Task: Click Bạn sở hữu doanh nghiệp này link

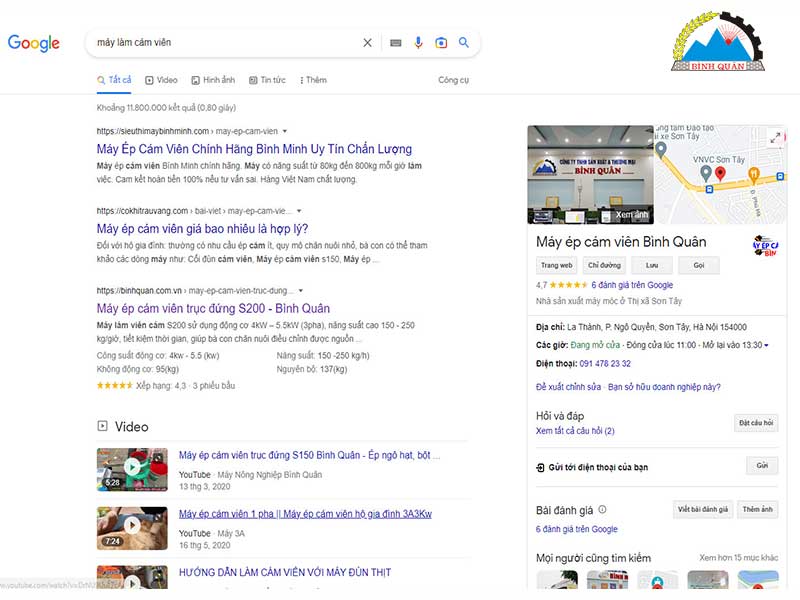Action: click(x=664, y=387)
